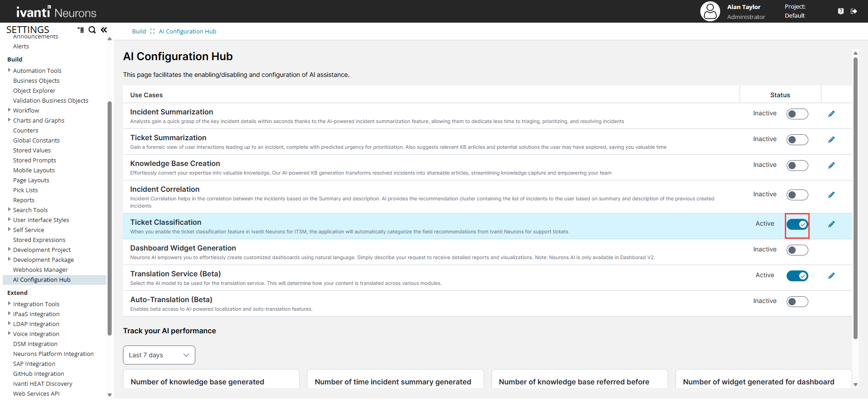Screen dimensions: 868x412
Task: Collapse the Settings sidebar with double chevron
Action: [104, 30]
